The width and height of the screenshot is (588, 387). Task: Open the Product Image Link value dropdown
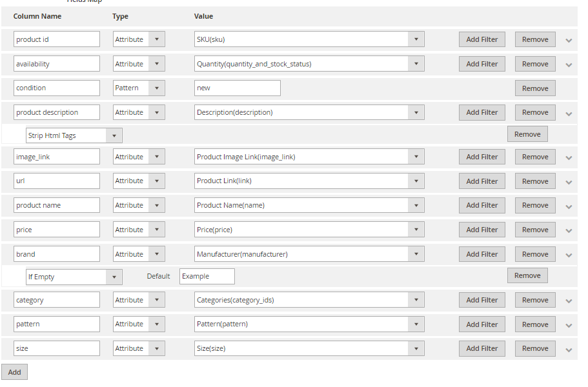tap(309, 157)
